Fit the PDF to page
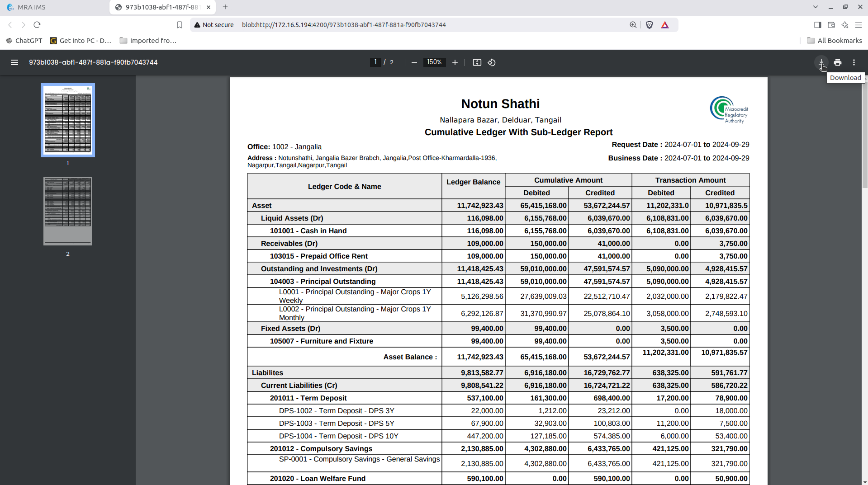The image size is (868, 485). (477, 62)
